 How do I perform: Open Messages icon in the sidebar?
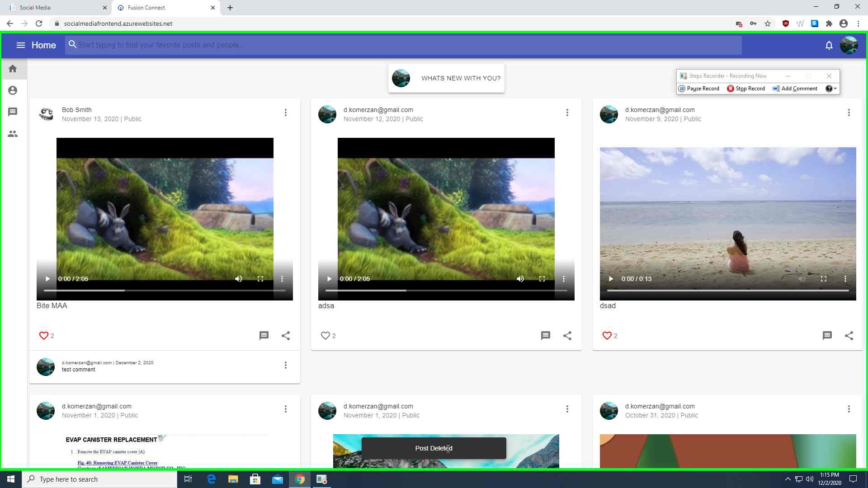pos(13,112)
